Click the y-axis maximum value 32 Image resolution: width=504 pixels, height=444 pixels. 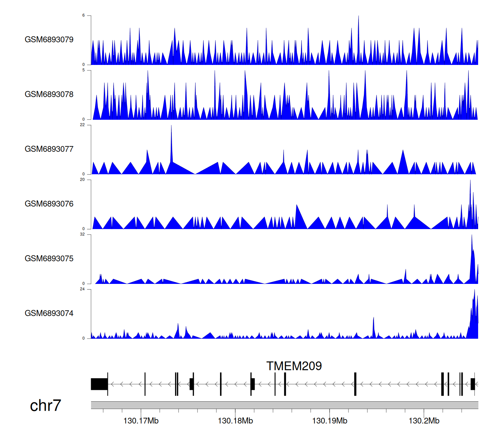point(82,234)
